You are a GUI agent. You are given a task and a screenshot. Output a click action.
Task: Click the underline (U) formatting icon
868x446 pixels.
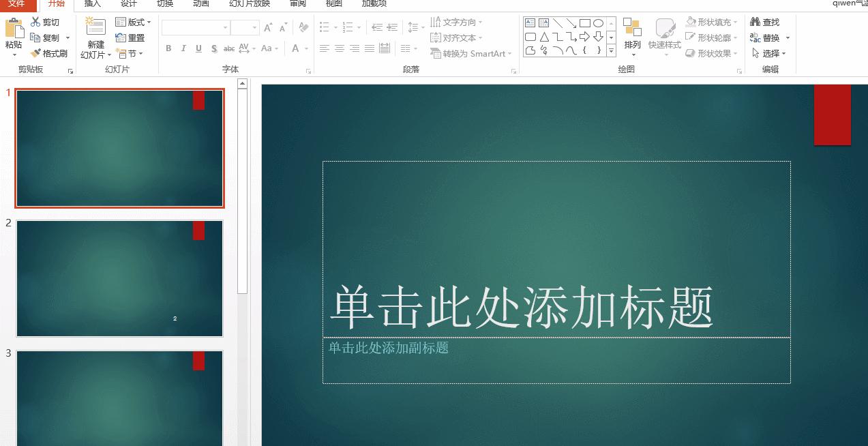198,48
